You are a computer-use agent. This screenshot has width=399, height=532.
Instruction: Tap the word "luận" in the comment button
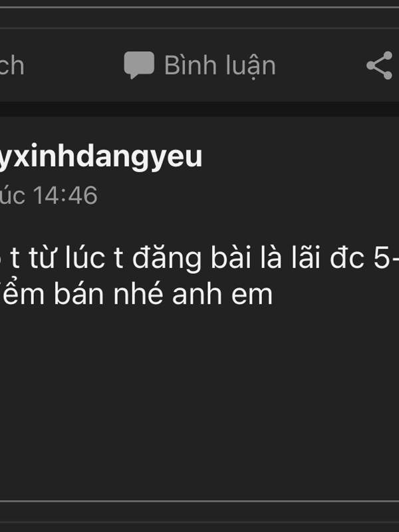tap(251, 66)
